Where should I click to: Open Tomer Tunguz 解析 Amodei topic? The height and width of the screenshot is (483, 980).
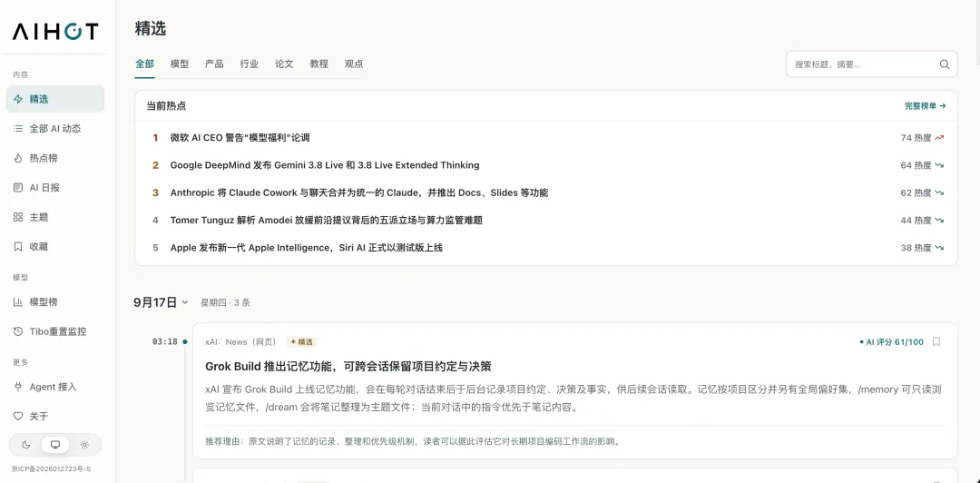(x=327, y=221)
